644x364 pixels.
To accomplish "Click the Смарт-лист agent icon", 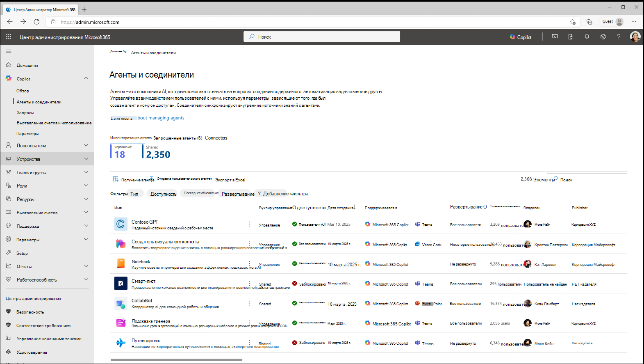I will click(121, 283).
